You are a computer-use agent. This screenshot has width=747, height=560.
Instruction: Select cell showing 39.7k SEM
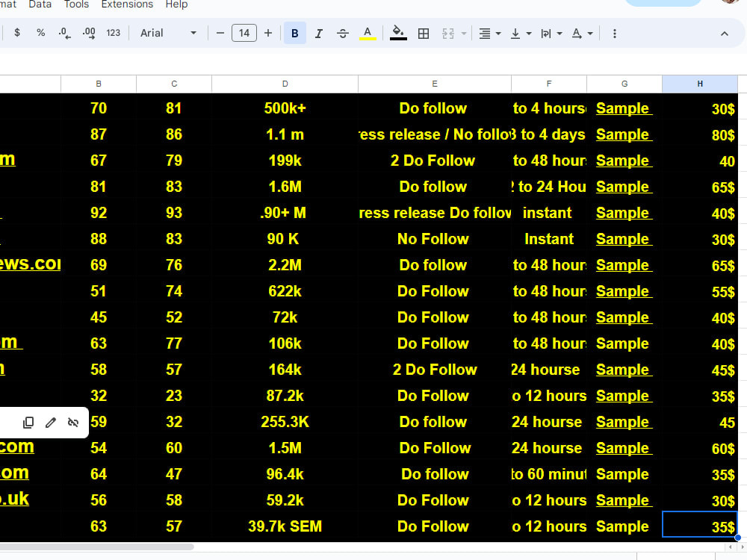pos(285,526)
